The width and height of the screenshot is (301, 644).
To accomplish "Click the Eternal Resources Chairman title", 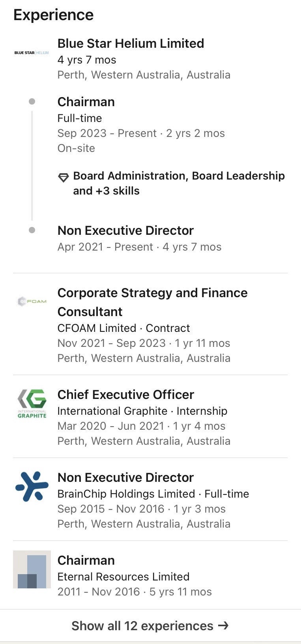I will 86,560.
